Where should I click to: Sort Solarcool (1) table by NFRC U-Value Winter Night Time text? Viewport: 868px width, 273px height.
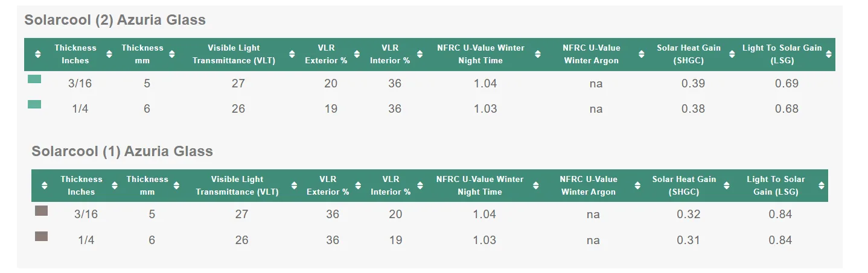click(480, 186)
